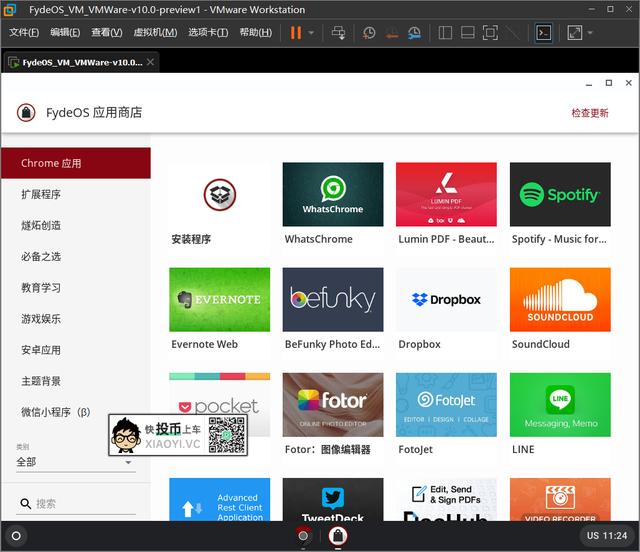This screenshot has height=552, width=640.
Task: Open the 文件(F) menu in VMware
Action: (x=24, y=32)
